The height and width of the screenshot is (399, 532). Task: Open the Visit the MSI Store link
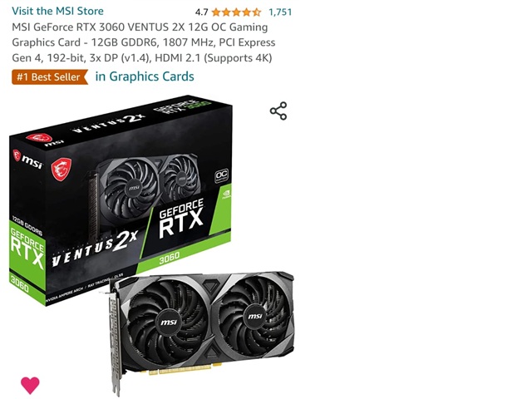pyautogui.click(x=57, y=11)
